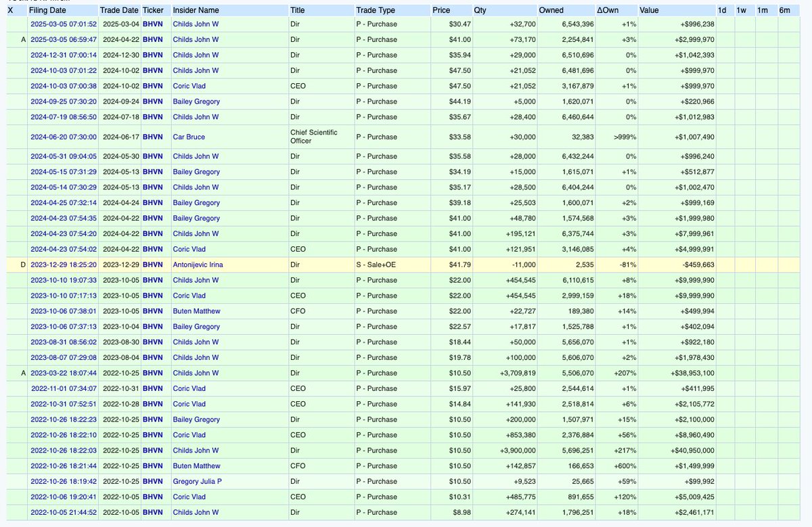Screen dimensions: 812x527
Task: Click the 6,543,396 owned shares cell
Action: click(x=566, y=24)
